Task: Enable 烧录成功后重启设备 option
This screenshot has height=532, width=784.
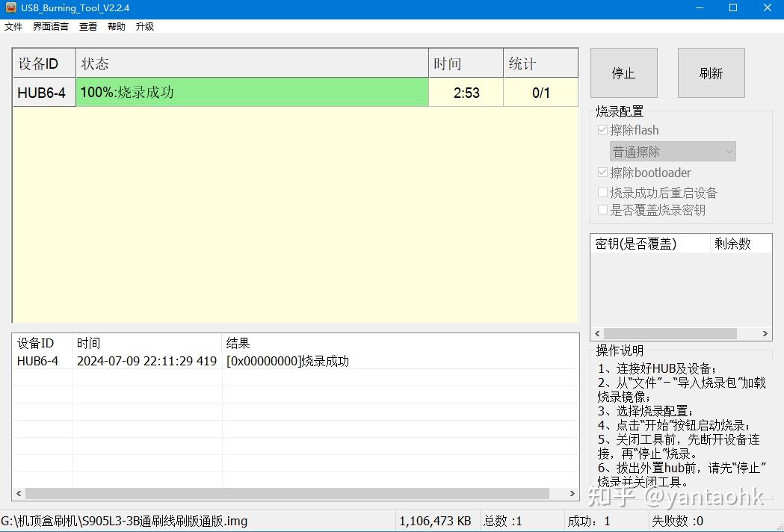Action: click(x=602, y=192)
